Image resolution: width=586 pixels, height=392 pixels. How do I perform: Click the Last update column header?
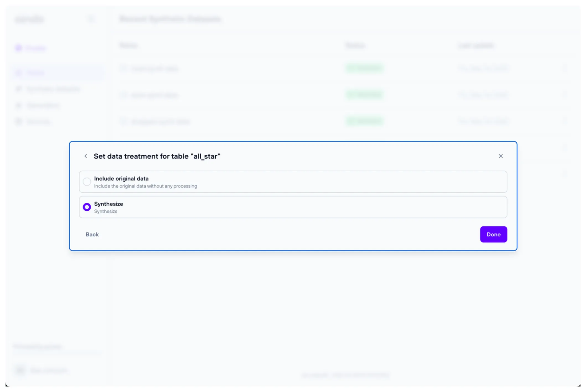476,45
